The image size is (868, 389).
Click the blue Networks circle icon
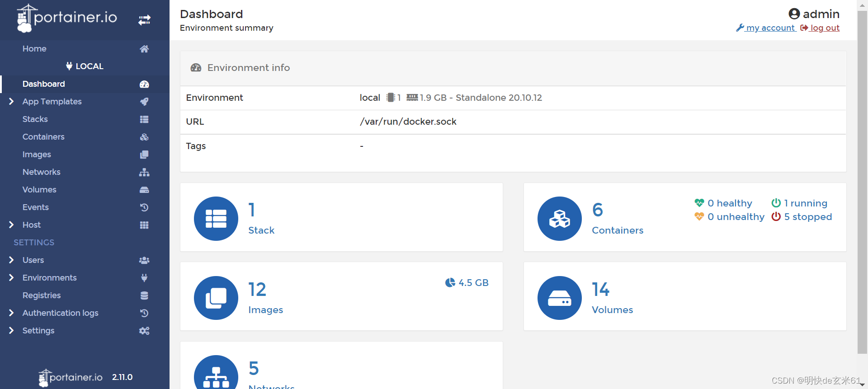tap(216, 372)
